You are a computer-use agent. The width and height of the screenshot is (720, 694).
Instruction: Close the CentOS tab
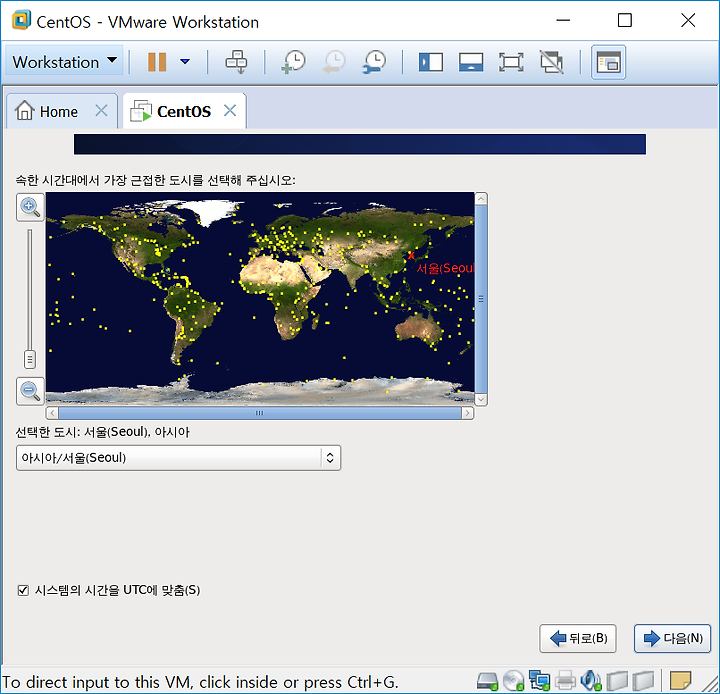(x=230, y=111)
